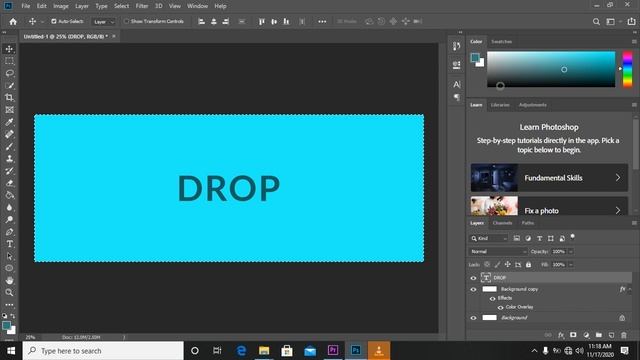
Task: Toggle Lock all layer attributes
Action: [x=529, y=264]
